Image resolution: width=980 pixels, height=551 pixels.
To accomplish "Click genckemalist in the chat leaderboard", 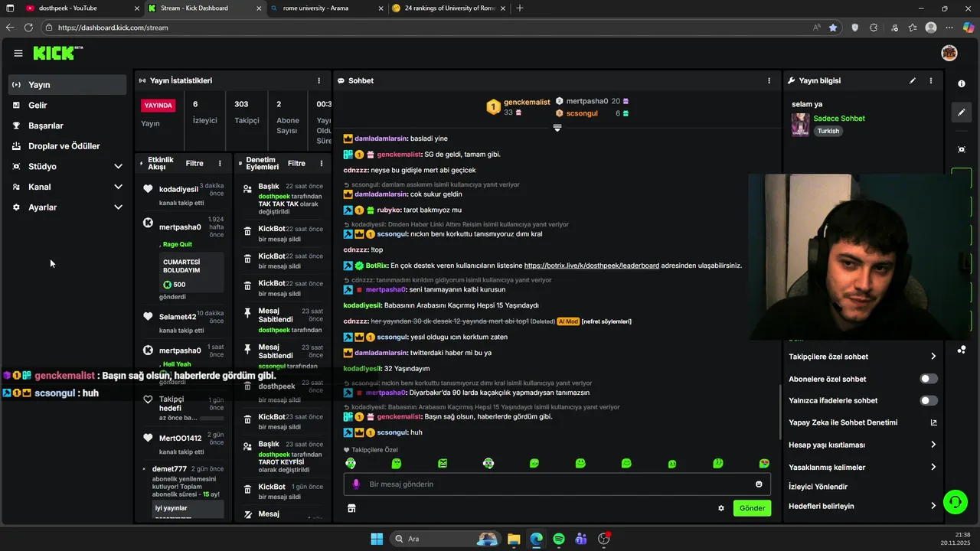I will [x=527, y=102].
